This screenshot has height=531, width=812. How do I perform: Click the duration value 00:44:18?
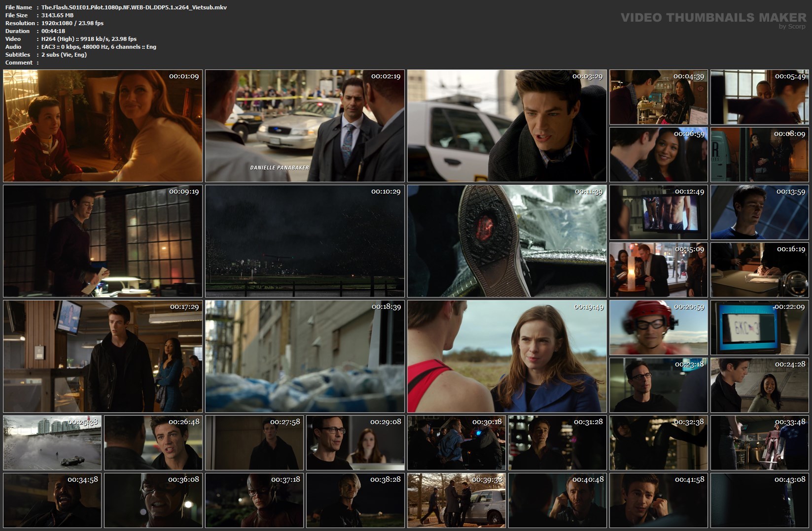(x=53, y=31)
